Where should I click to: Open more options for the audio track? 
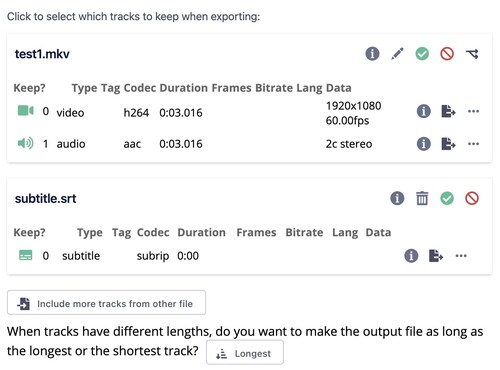(x=473, y=144)
